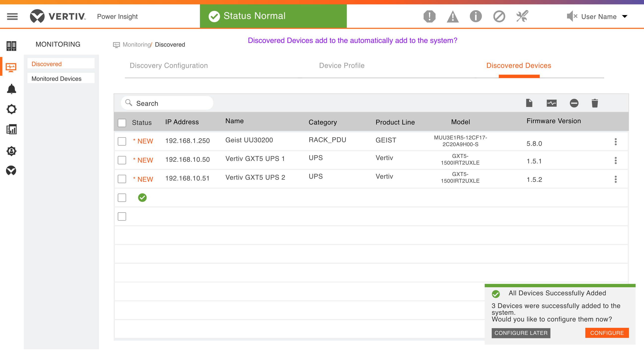This screenshot has width=644, height=362.
Task: Open critical alarms exclamation icon
Action: (429, 17)
